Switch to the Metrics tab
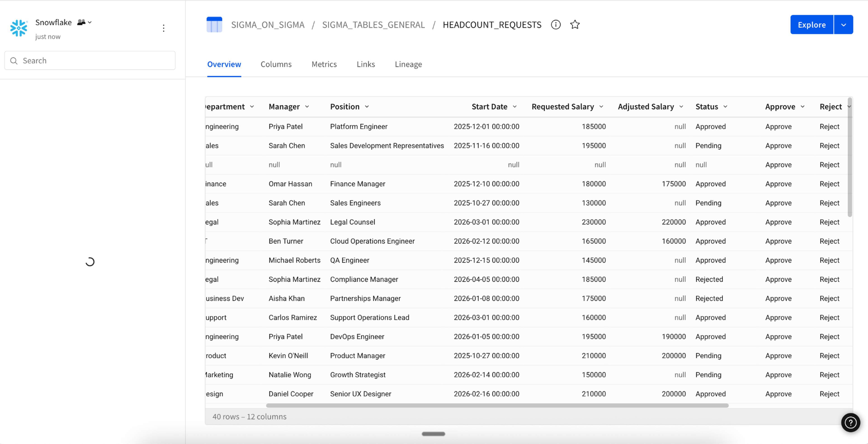The height and width of the screenshot is (444, 868). point(324,64)
